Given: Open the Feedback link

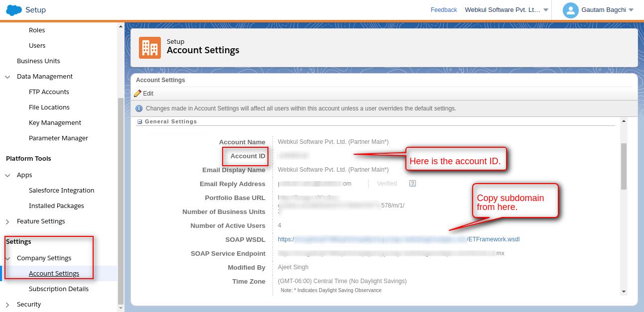Looking at the screenshot, I should (444, 10).
